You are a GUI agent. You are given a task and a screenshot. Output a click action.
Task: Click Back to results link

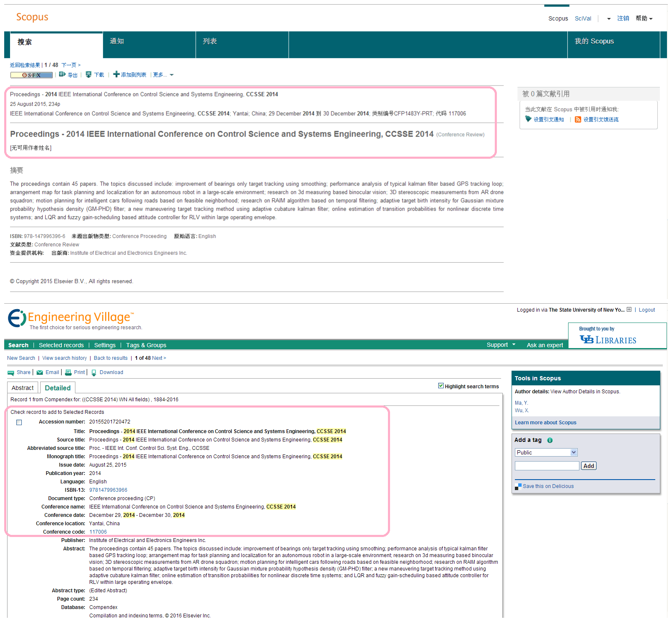(111, 358)
